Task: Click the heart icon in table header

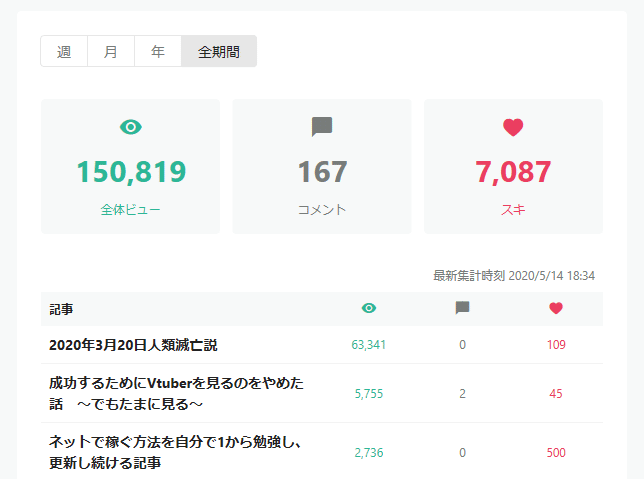Action: coord(556,308)
